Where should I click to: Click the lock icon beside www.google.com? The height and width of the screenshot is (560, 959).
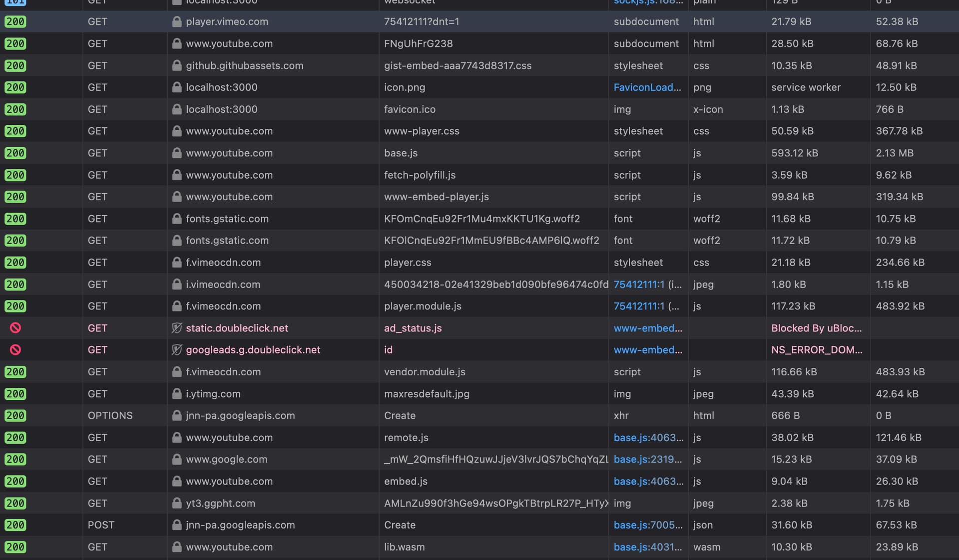coord(176,459)
